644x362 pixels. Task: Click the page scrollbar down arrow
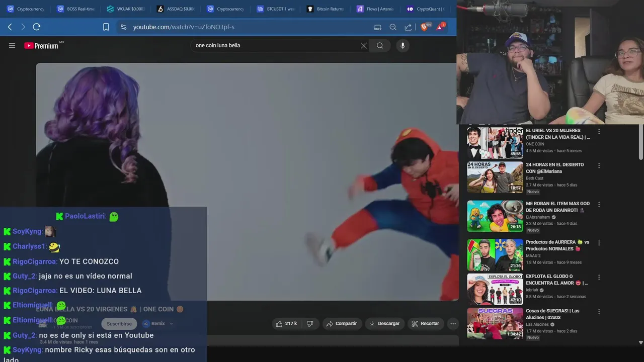tap(640, 342)
